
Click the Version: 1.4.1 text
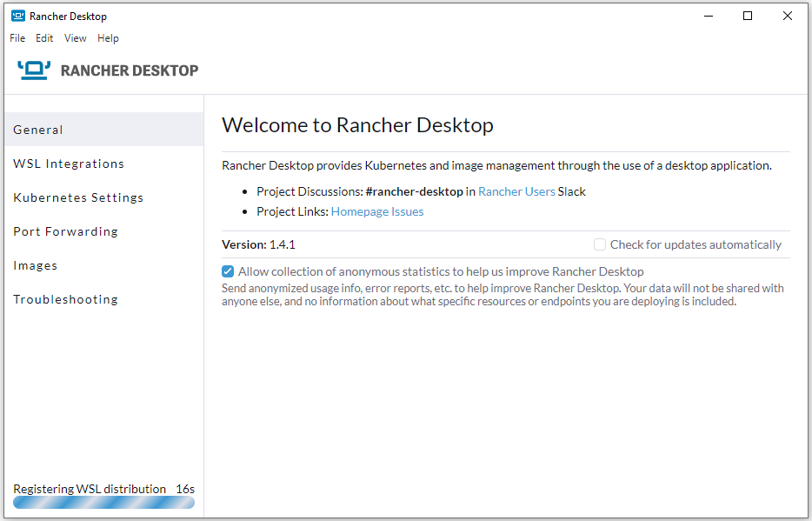click(258, 244)
